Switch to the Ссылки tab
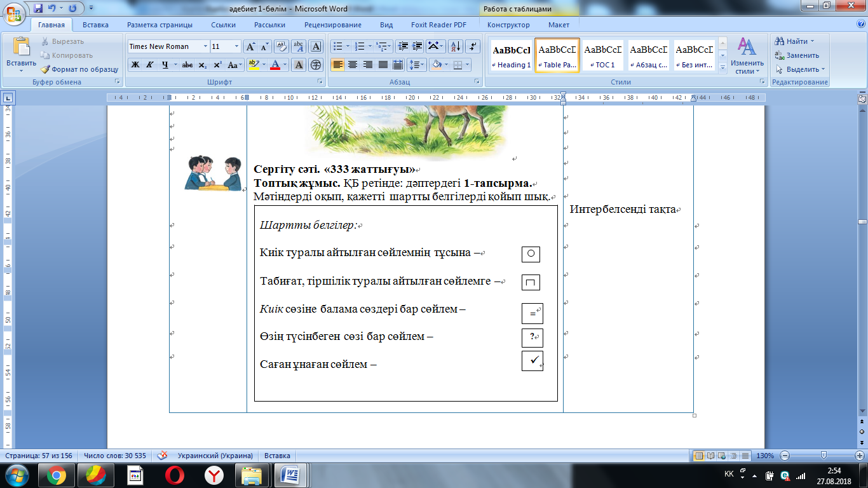Screen dimensions: 868x488 [224, 25]
